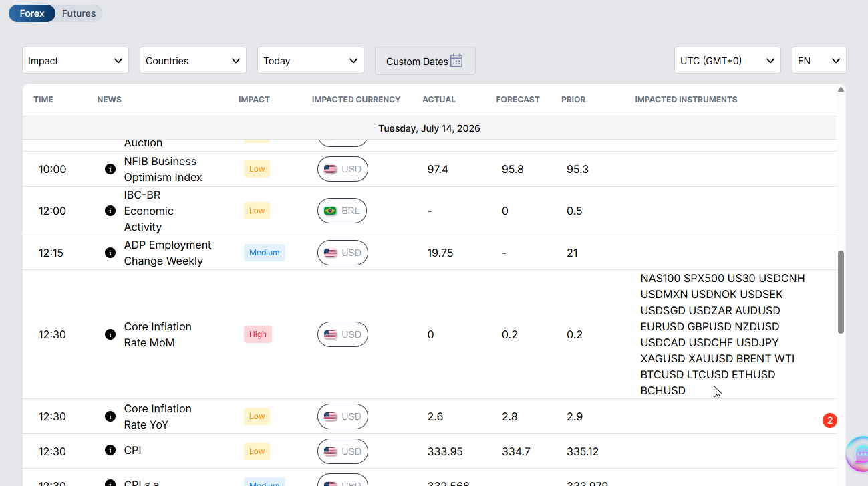Click the table's vertical scrollbar thumb
This screenshot has width=868, height=486.
click(x=841, y=292)
